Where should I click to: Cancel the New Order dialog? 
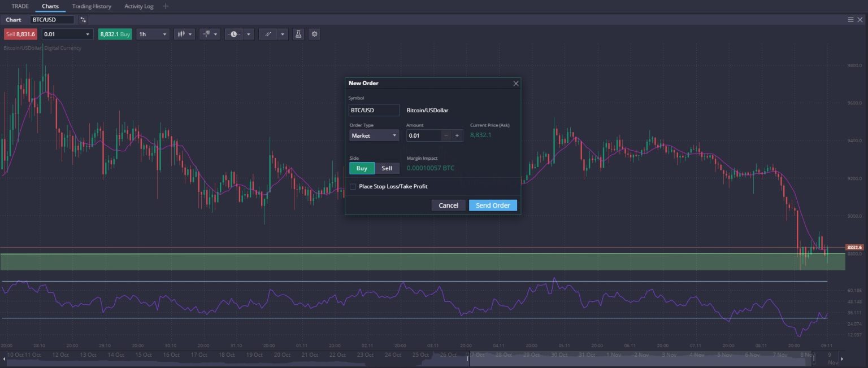tap(448, 205)
